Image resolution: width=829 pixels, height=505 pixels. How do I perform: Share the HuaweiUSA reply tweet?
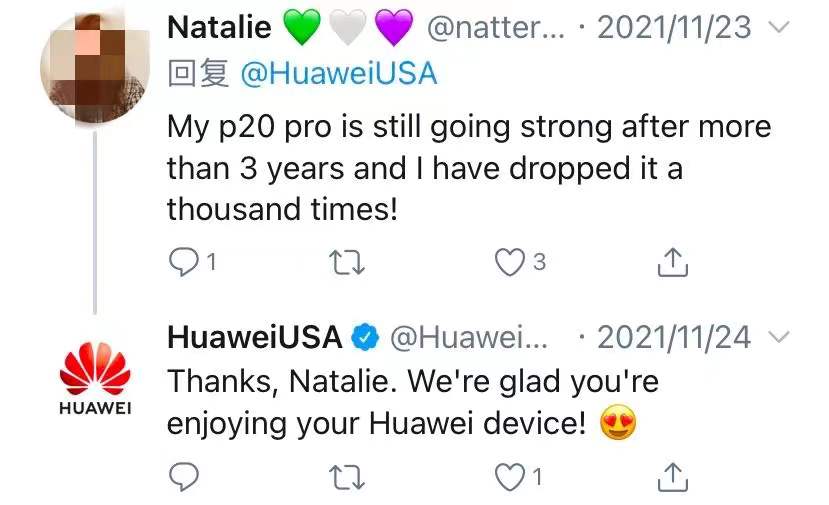point(673,477)
